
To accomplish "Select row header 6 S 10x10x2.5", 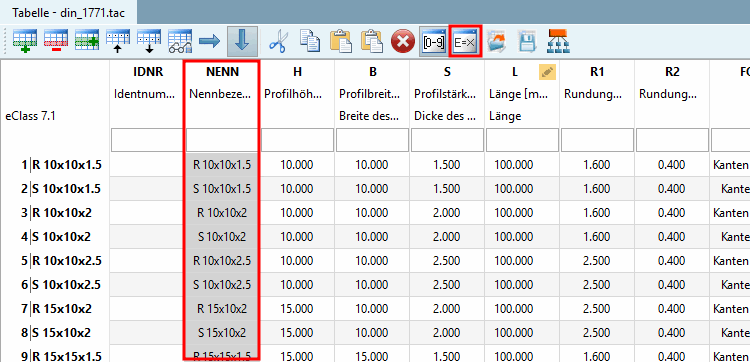I will click(x=55, y=285).
